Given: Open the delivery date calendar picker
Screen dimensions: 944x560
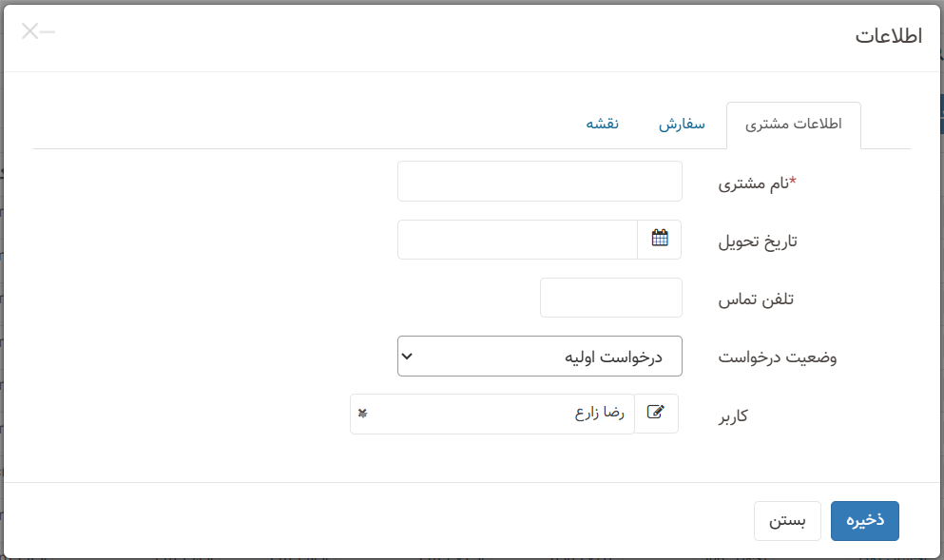Looking at the screenshot, I should [659, 239].
